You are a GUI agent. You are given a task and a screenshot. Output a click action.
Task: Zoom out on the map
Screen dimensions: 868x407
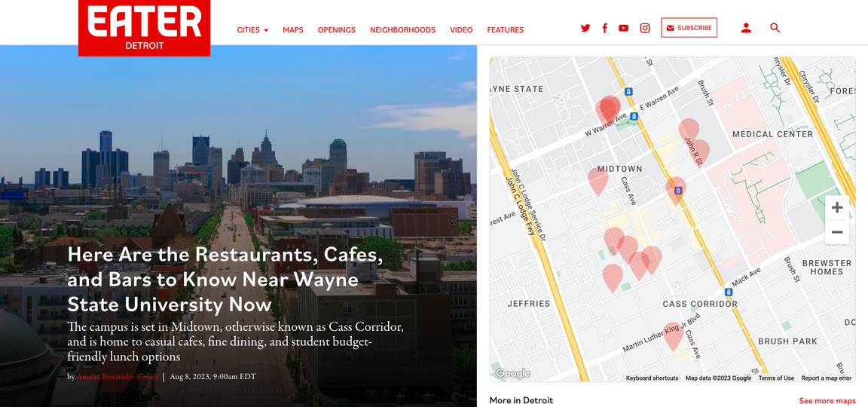coord(836,232)
